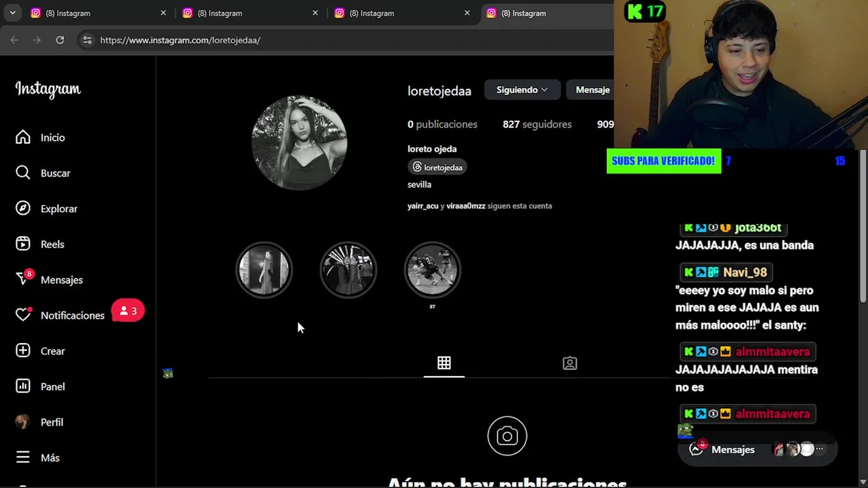Click the 0 publicaciones count

442,124
